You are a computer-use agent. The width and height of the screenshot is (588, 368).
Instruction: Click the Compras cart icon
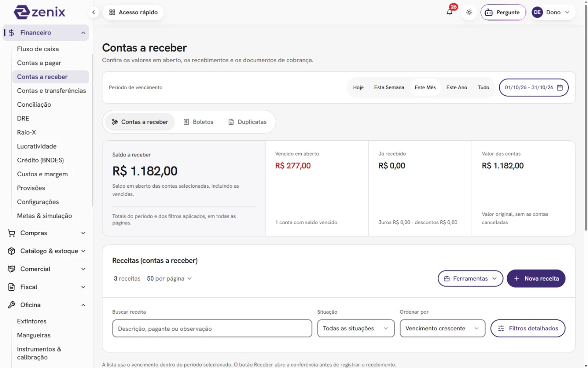pyautogui.click(x=11, y=233)
